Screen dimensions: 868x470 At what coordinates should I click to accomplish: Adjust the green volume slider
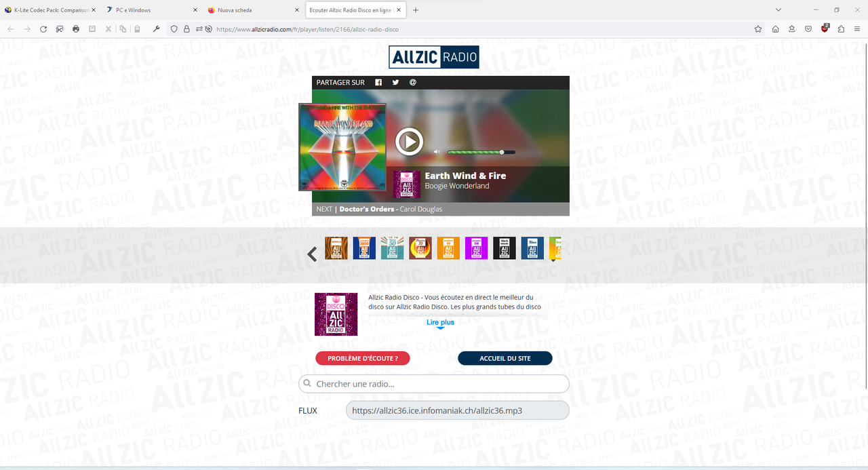[481, 152]
